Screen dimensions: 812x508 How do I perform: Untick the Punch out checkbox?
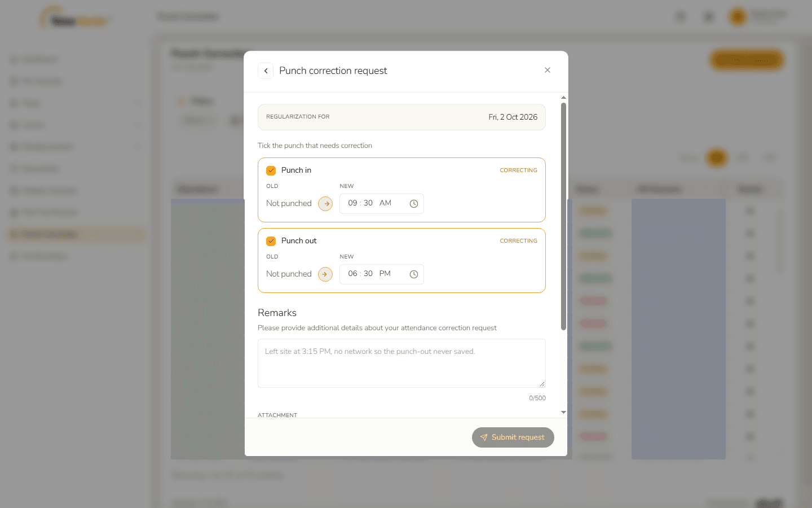click(271, 241)
